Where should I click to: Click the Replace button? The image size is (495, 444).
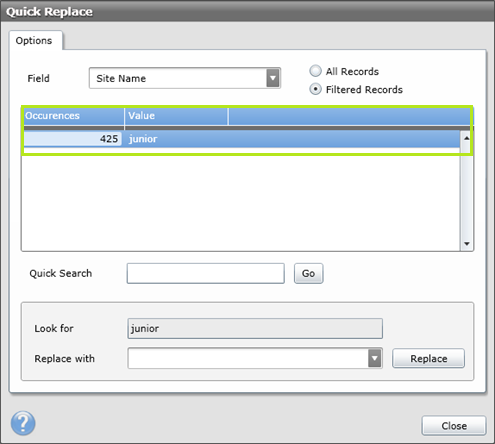pos(428,358)
